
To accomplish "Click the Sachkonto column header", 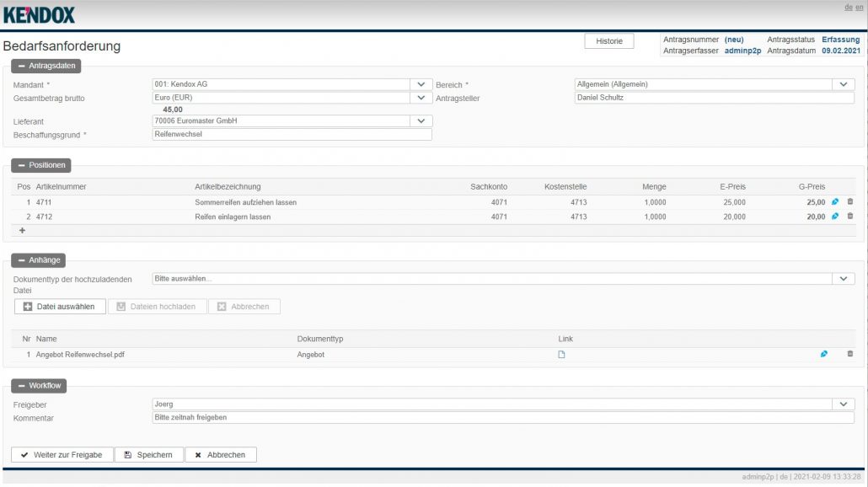I will pyautogui.click(x=489, y=187).
